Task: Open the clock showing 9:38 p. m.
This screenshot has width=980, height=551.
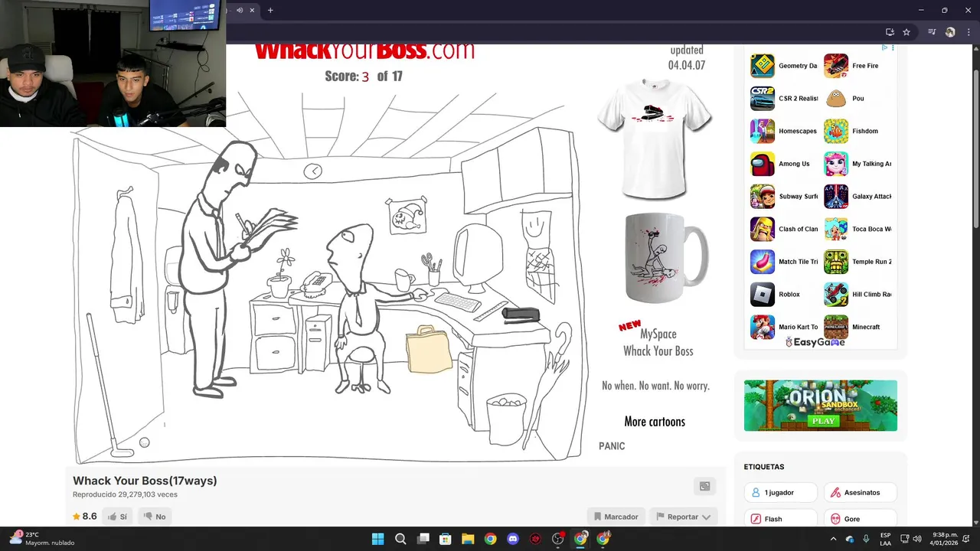Action: click(944, 539)
